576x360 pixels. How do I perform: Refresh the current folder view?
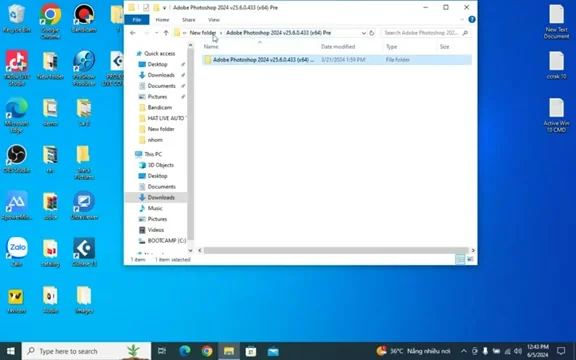371,33
